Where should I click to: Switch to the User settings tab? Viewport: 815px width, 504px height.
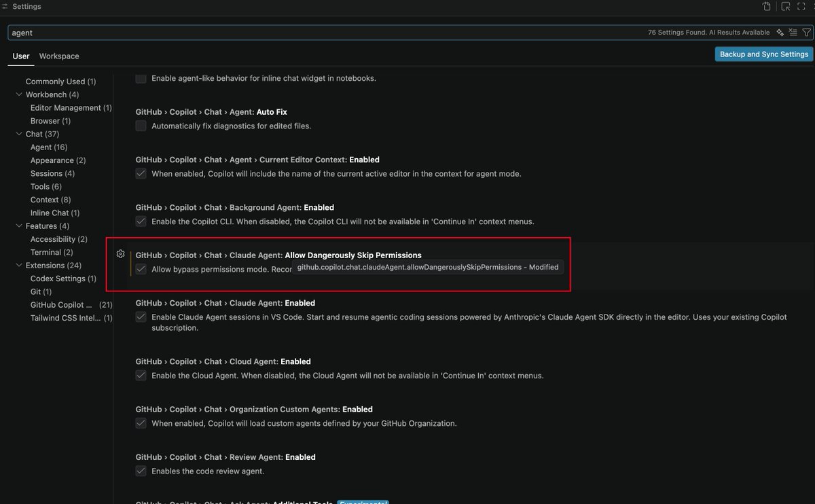pos(21,56)
